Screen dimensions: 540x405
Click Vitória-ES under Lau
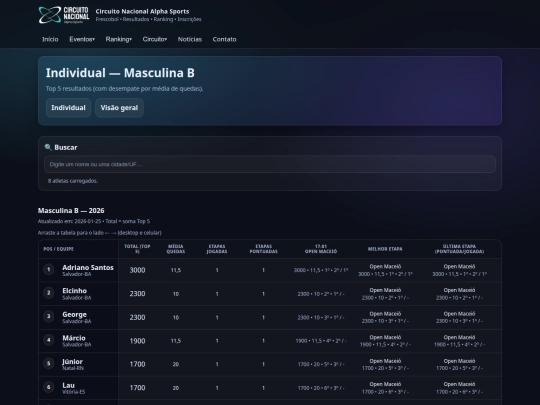(74, 392)
